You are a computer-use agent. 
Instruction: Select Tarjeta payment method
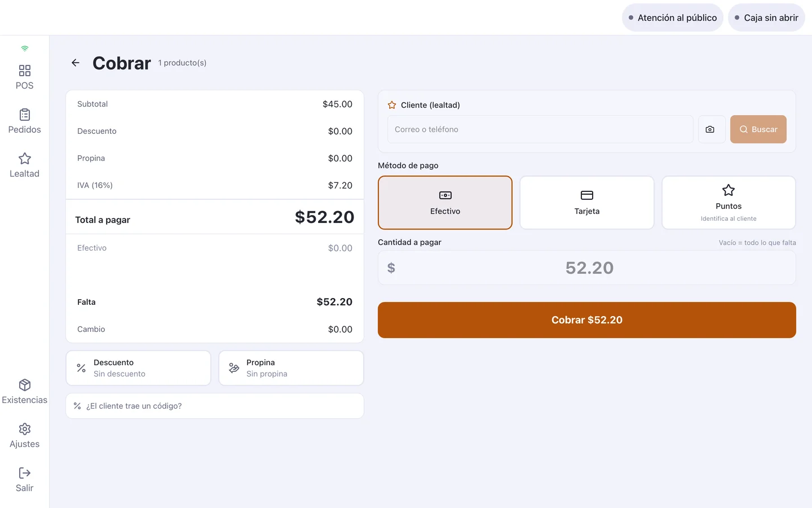point(587,203)
